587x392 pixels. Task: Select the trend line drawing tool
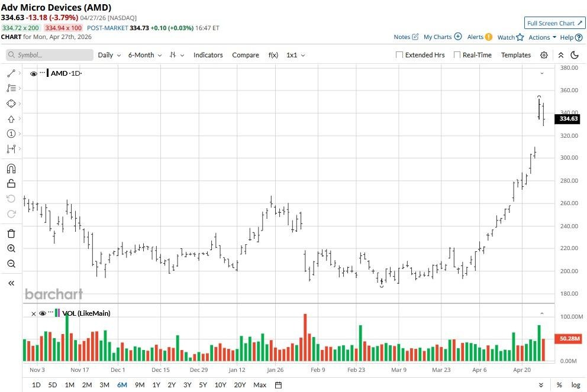(11, 73)
